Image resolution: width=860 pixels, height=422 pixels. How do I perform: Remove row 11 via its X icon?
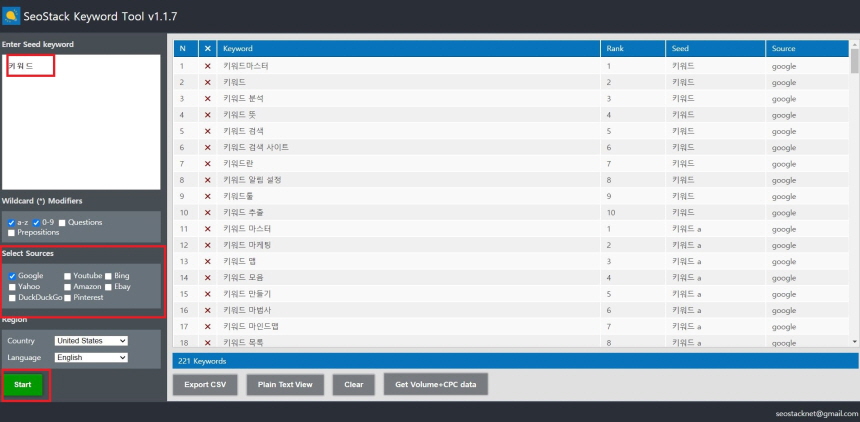[207, 229]
